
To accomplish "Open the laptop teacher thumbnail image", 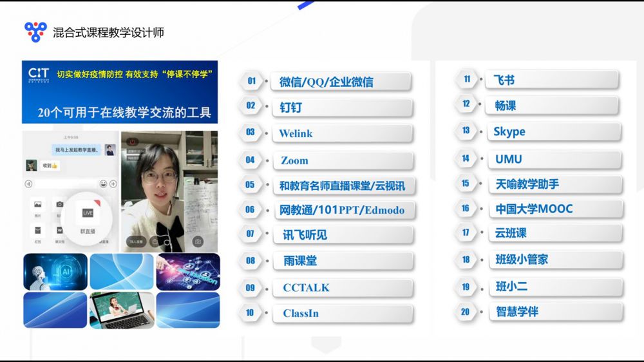I will pos(122,310).
